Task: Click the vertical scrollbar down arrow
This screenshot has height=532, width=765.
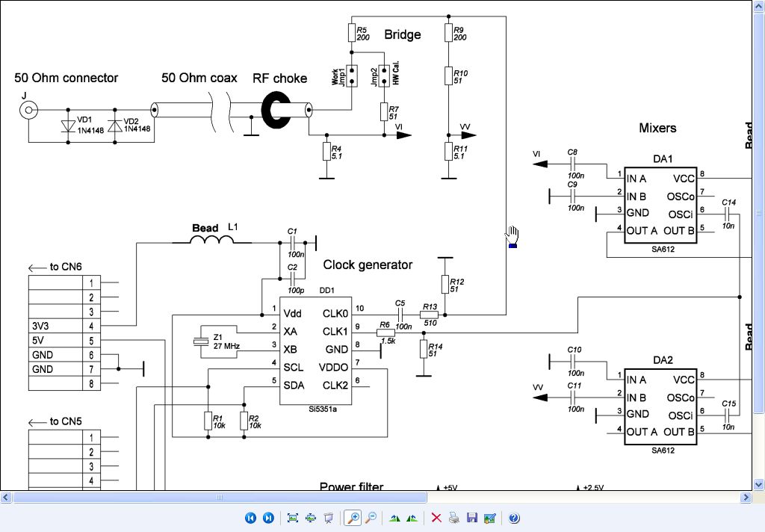Action: pos(758,484)
